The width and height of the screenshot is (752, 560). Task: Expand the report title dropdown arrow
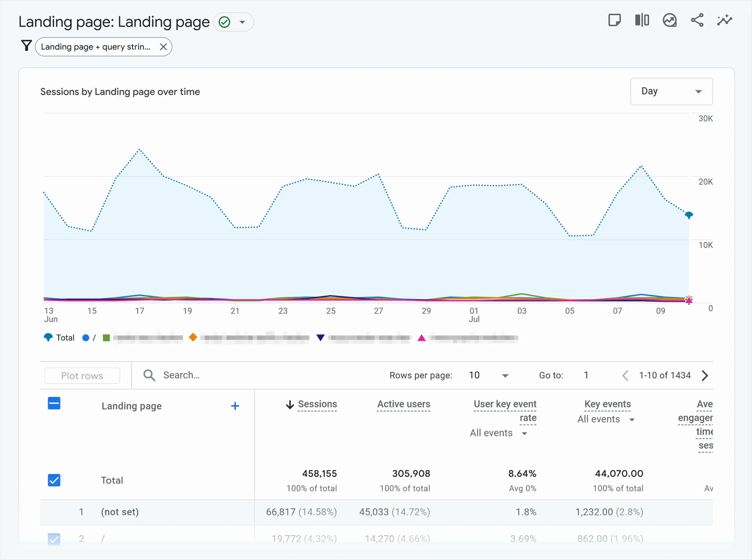[x=242, y=22]
